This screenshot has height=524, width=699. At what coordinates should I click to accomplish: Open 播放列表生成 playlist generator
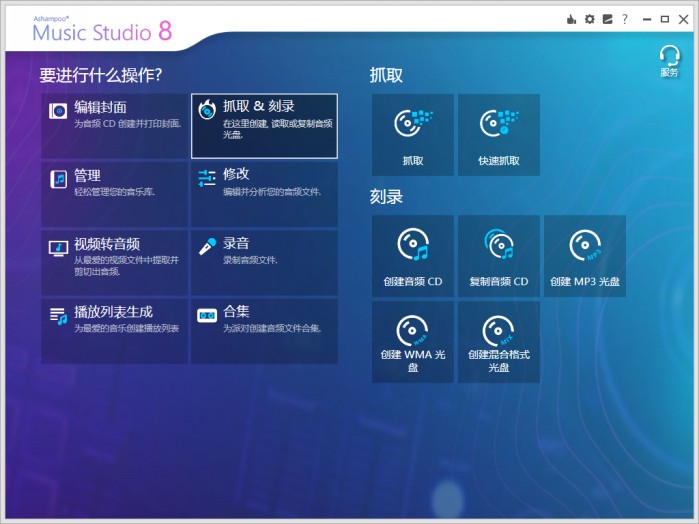[x=114, y=331]
